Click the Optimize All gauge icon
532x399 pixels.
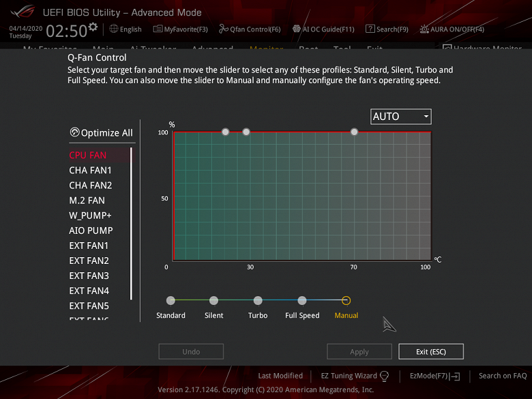click(x=74, y=132)
